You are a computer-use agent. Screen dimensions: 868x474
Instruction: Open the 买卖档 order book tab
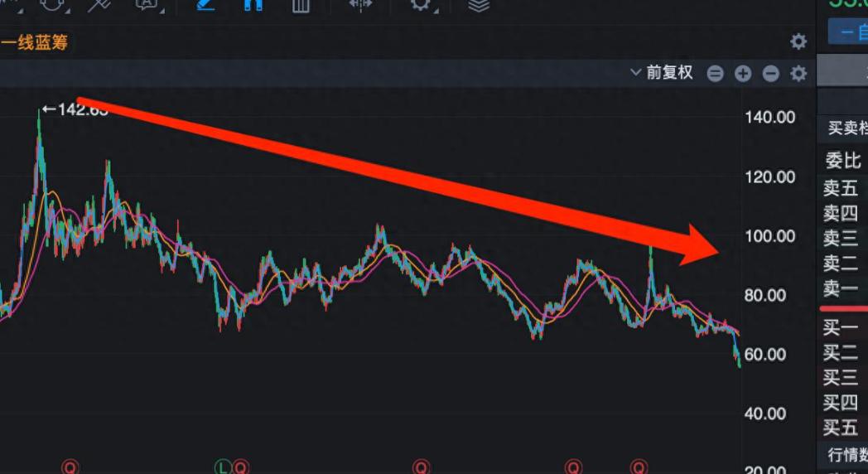coord(843,128)
